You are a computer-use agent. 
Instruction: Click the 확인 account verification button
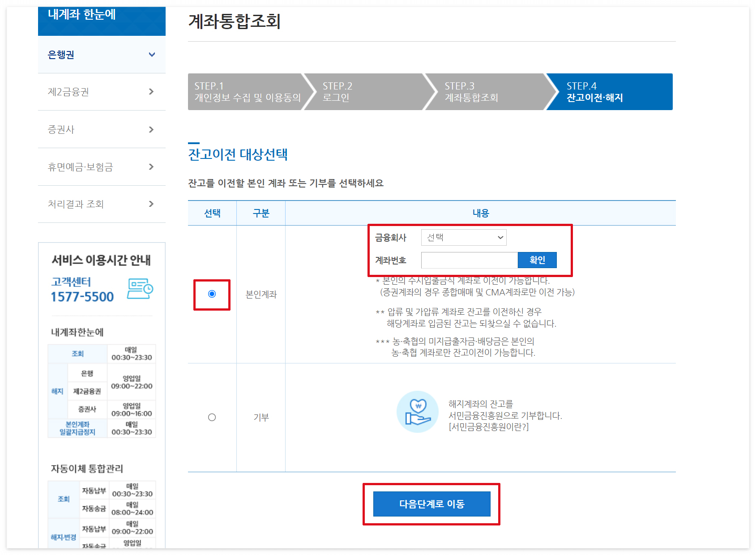tap(538, 260)
